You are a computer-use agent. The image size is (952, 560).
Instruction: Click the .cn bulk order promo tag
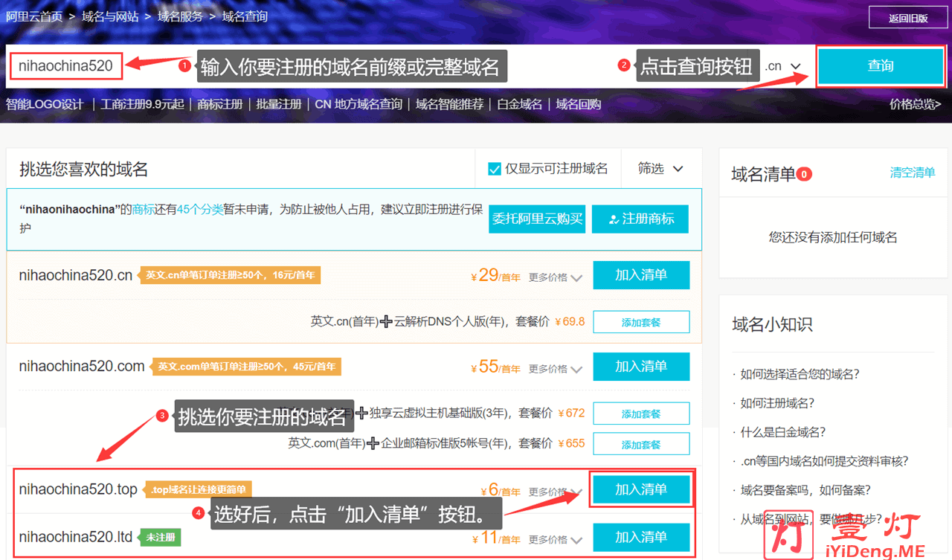[x=231, y=275]
